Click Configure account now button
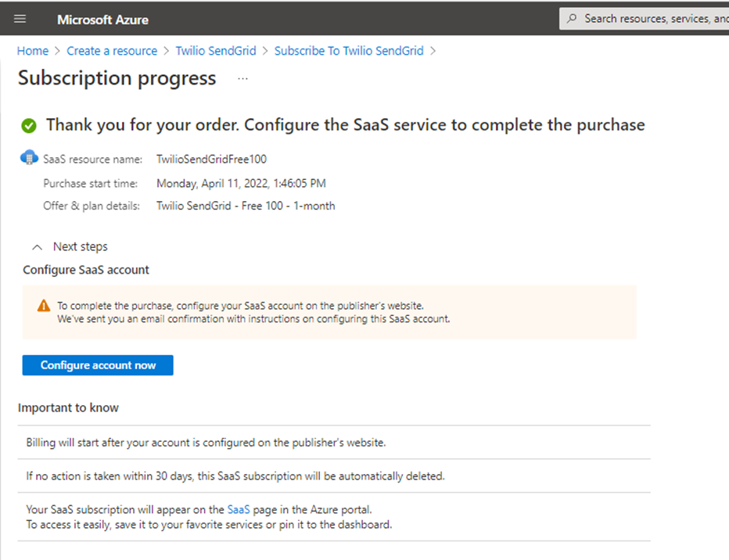The image size is (729, 560). pos(98,365)
